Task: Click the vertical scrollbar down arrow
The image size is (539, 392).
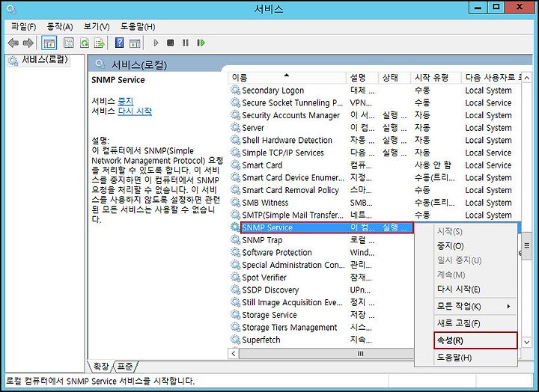Action: click(x=526, y=342)
